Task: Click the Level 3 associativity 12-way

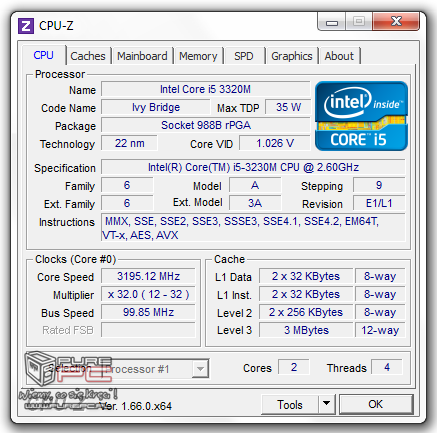Action: (x=380, y=330)
